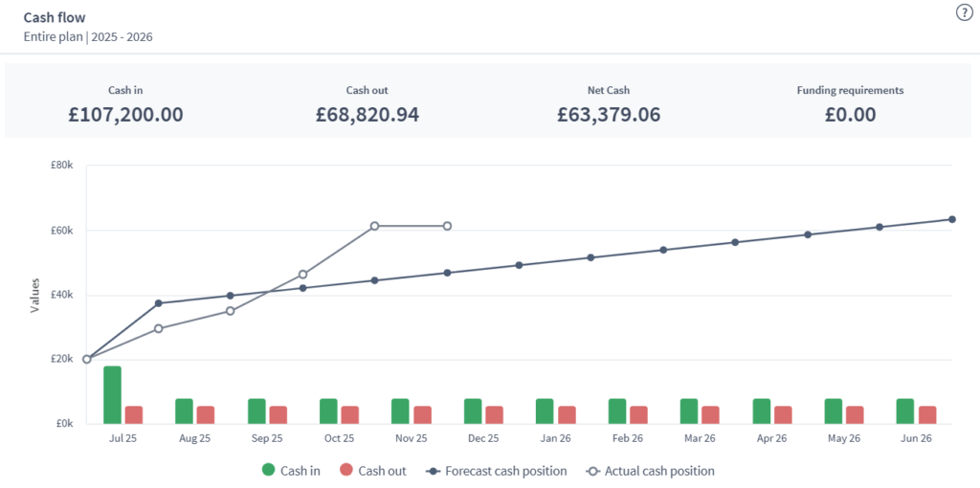Click the Jun 26 forecast position point

(x=952, y=219)
